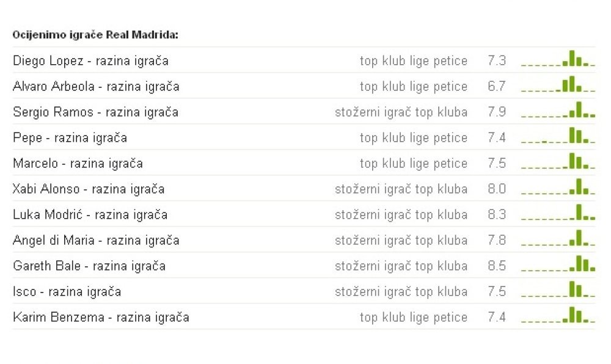Image resolution: width=611 pixels, height=364 pixels.
Task: Open Karim Benzema rating histogram chart
Action: click(x=558, y=315)
